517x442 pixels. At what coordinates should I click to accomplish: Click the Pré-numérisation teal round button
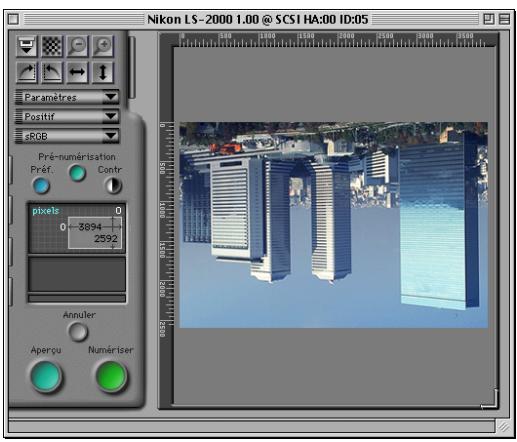pyautogui.click(x=77, y=173)
